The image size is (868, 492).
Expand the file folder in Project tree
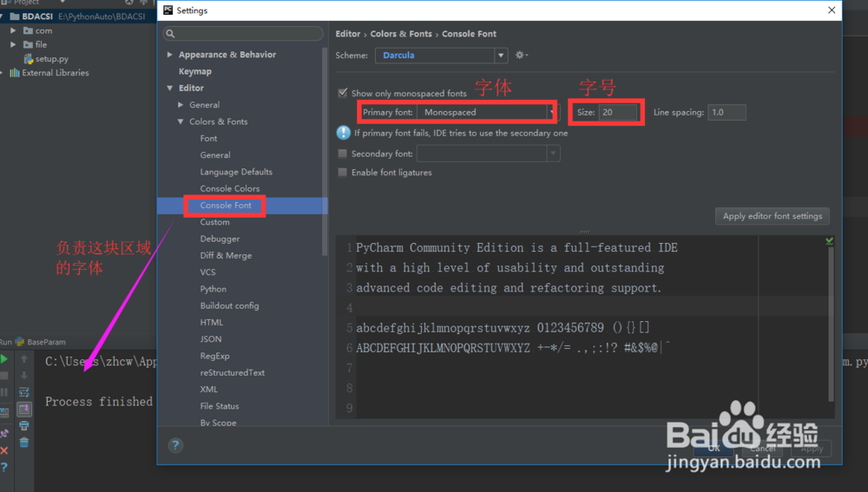13,44
